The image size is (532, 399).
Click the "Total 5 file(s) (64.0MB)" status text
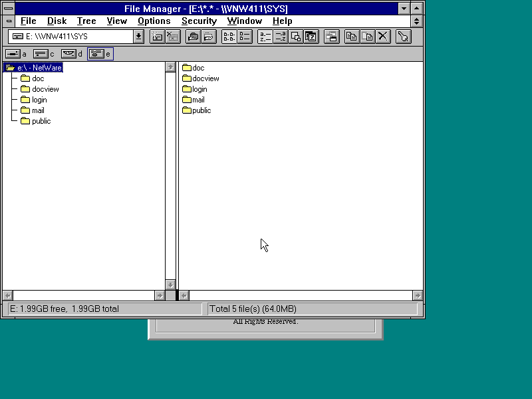pyautogui.click(x=253, y=309)
